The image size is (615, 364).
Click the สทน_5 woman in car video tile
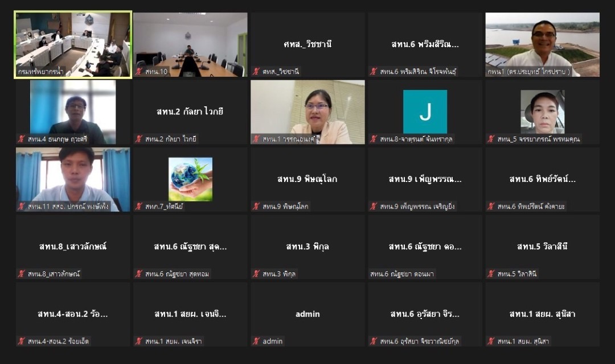543,112
